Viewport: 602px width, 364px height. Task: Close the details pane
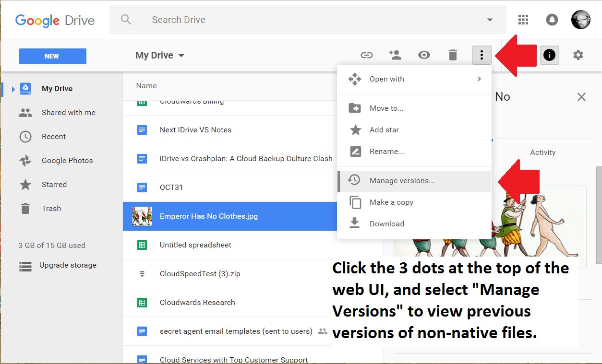point(581,97)
